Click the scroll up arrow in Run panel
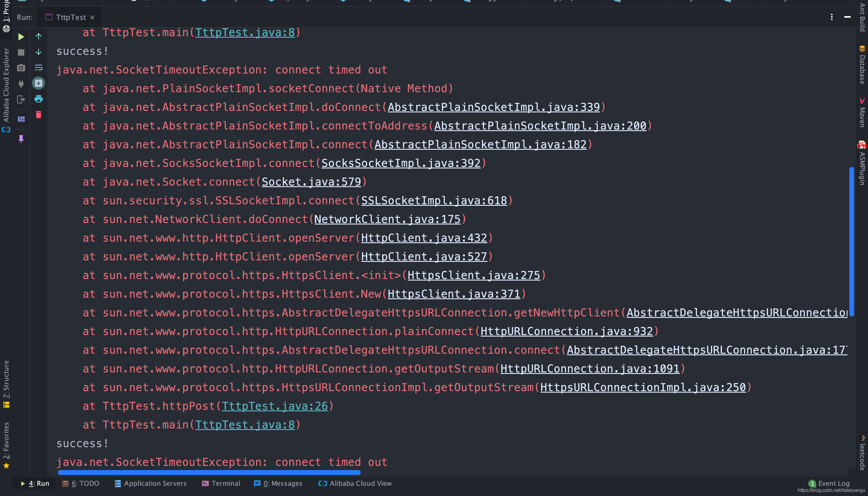 click(x=38, y=37)
